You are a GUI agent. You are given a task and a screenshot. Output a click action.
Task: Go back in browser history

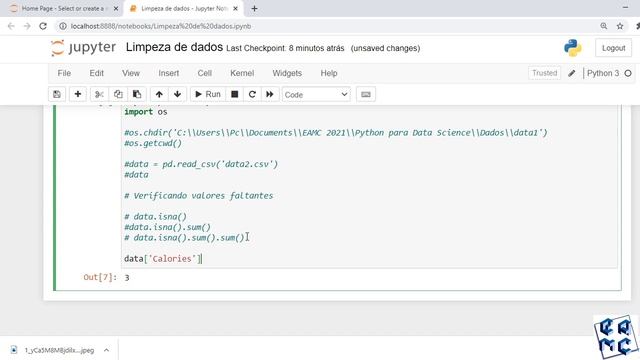pos(11,26)
